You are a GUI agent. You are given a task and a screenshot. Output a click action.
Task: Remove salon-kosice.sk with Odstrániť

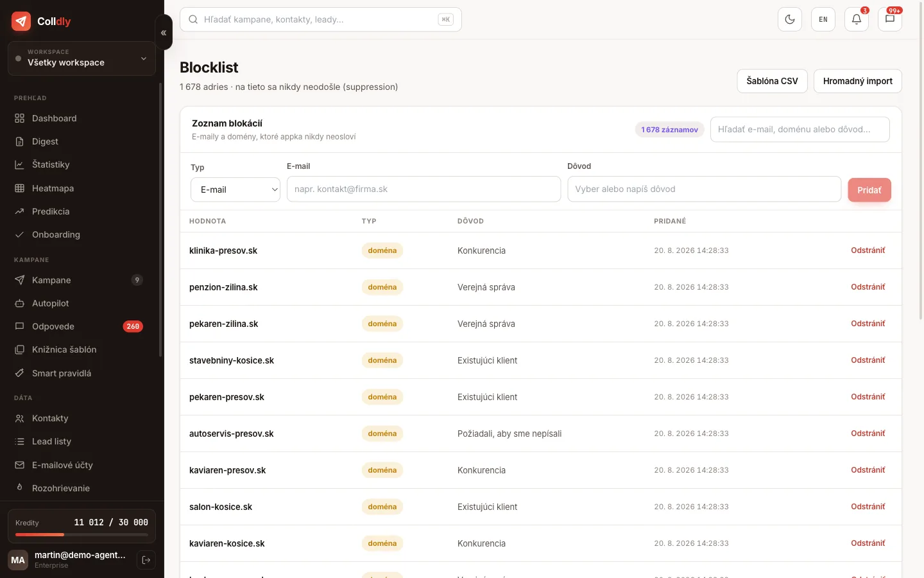click(x=868, y=507)
